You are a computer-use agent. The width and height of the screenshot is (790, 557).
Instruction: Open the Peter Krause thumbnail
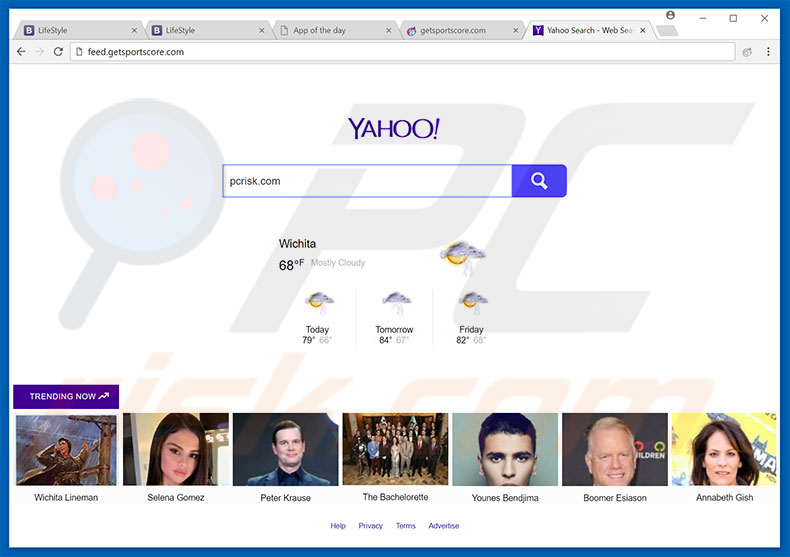(x=286, y=450)
